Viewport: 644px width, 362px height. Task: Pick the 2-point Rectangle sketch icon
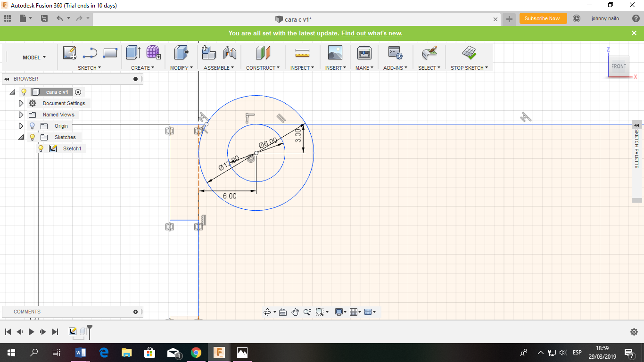(x=110, y=53)
